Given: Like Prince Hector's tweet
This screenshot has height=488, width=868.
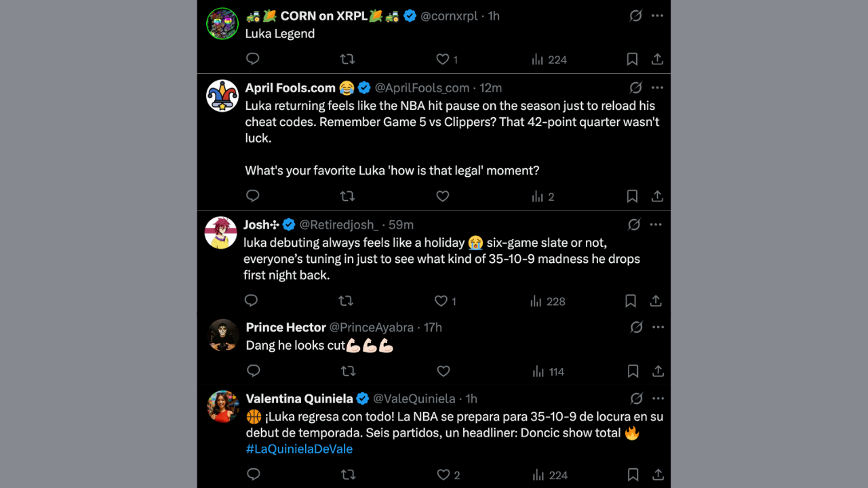Looking at the screenshot, I should [443, 371].
